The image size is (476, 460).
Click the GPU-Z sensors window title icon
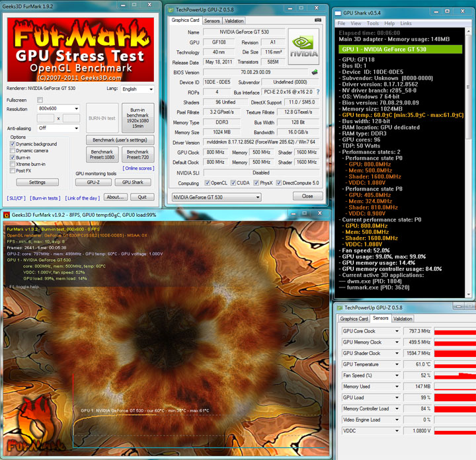click(x=340, y=308)
